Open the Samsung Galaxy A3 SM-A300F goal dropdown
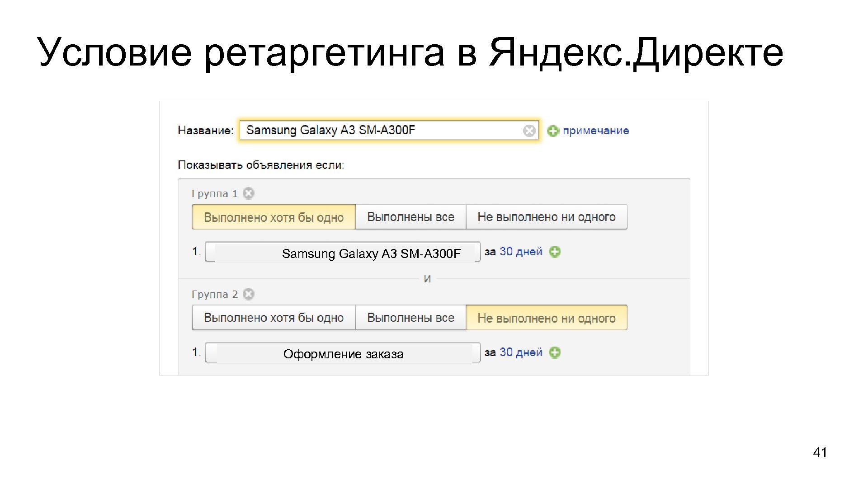868x488 pixels. [x=343, y=253]
